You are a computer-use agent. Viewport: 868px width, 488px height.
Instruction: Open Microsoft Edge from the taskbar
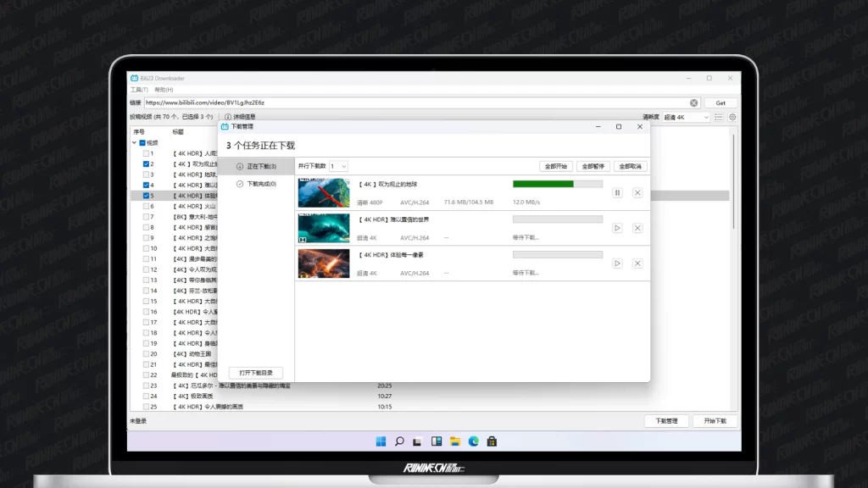(473, 441)
